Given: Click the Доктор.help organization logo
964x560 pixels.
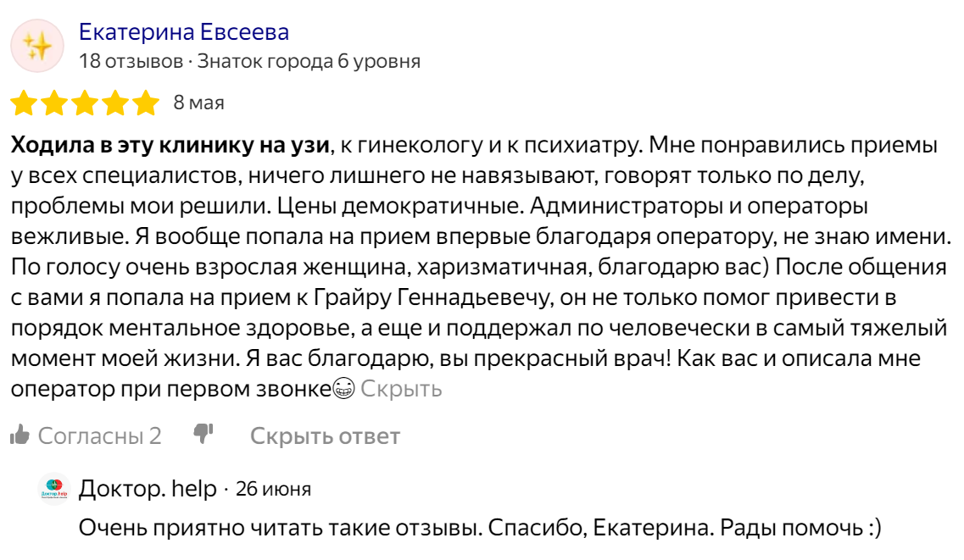Looking at the screenshot, I should (x=53, y=489).
